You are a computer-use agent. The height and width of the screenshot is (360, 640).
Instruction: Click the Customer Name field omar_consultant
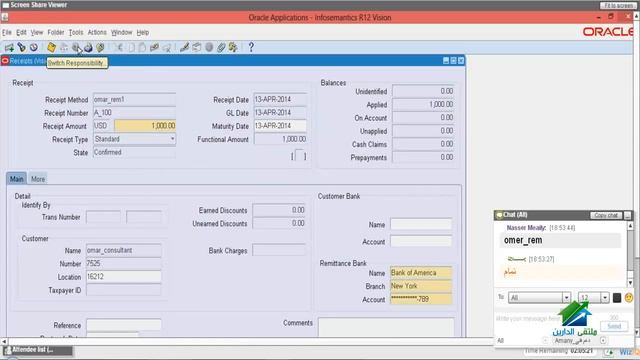point(123,250)
